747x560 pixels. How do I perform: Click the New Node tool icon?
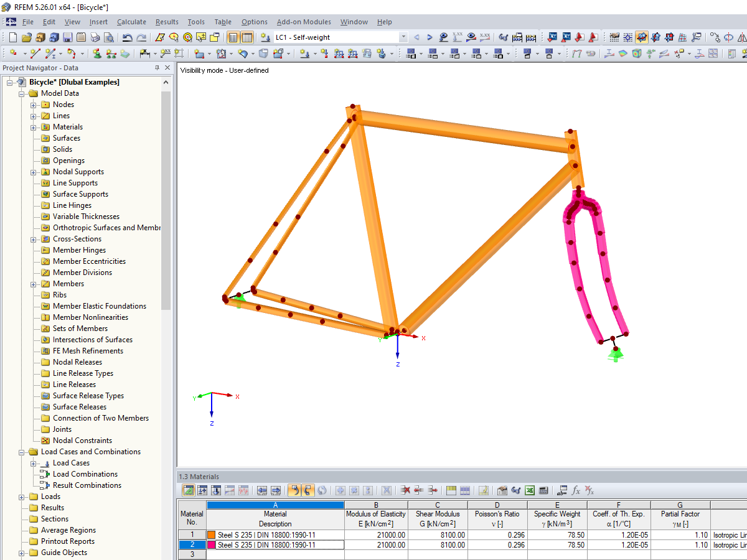tap(13, 54)
